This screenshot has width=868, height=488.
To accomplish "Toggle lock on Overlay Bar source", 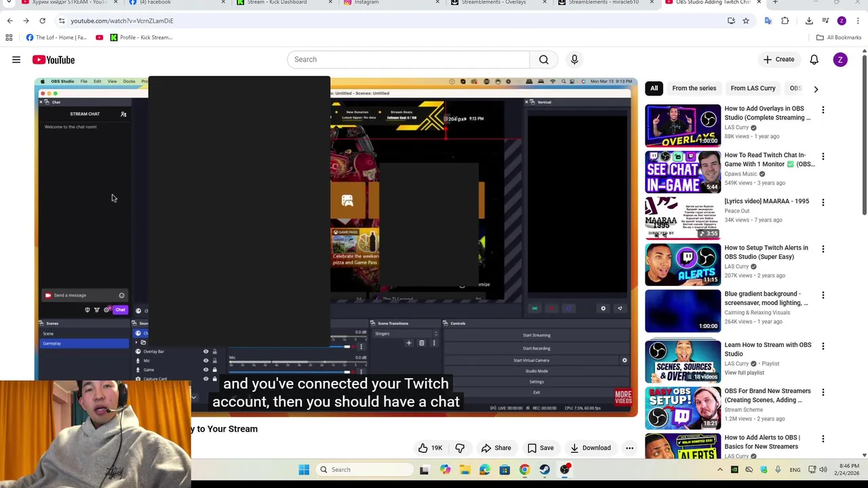I will point(215,351).
